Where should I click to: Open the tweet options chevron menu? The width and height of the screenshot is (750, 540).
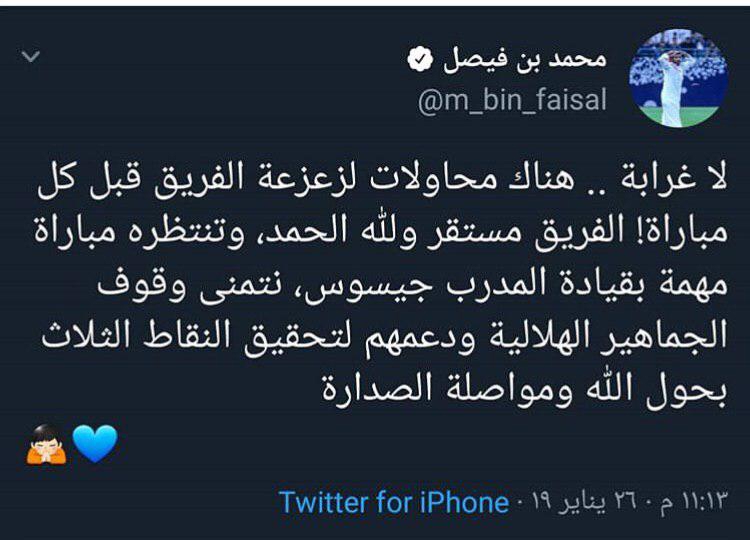[31, 56]
